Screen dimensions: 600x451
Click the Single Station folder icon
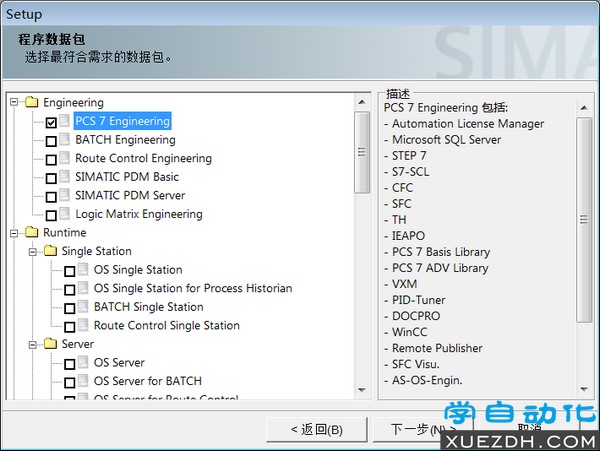pos(51,251)
